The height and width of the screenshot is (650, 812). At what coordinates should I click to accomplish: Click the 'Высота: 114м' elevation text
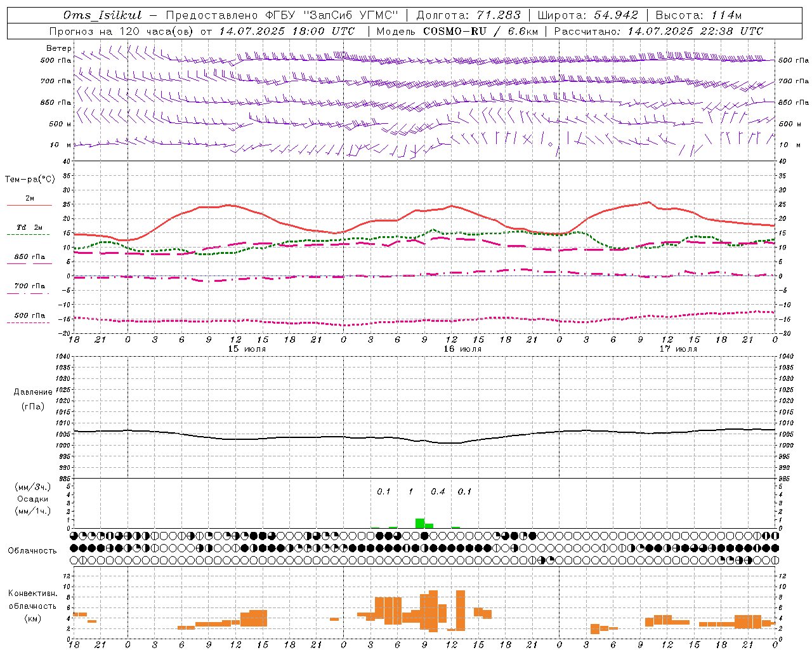click(698, 15)
